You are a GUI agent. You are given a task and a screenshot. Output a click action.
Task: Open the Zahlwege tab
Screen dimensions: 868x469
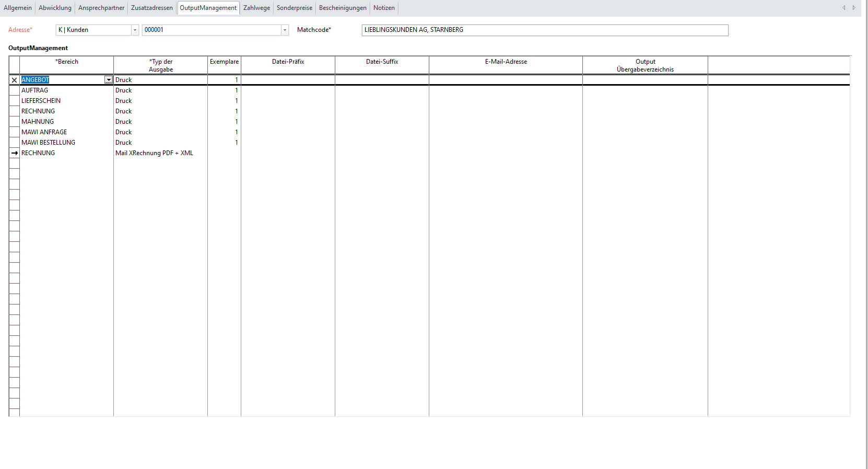(256, 8)
